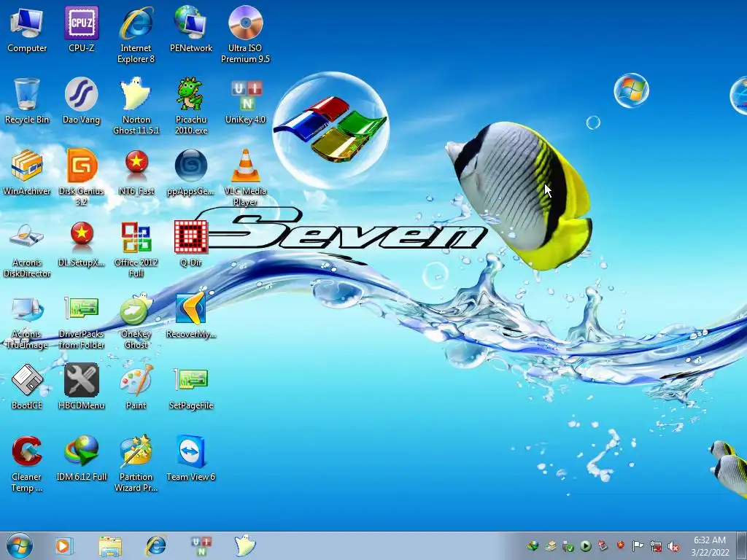Viewport: 747px width, 560px height.
Task: Click the WinArchiver icon
Action: pos(27,174)
